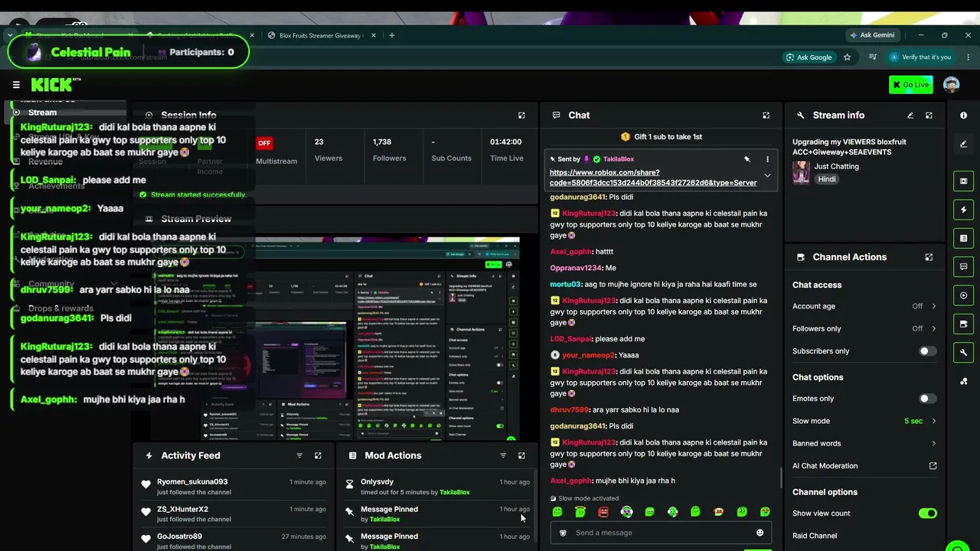Unpin the pinned Roblox message
The width and height of the screenshot is (980, 551).
click(x=746, y=159)
